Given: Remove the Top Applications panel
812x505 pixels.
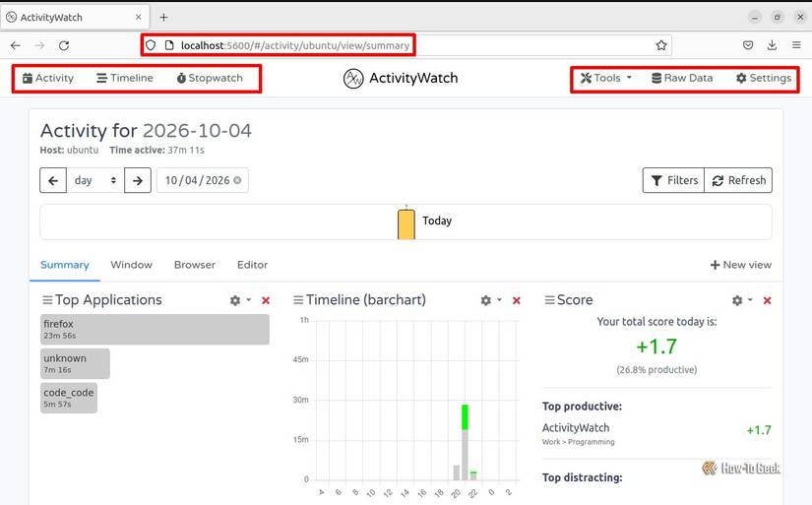Looking at the screenshot, I should click(266, 300).
